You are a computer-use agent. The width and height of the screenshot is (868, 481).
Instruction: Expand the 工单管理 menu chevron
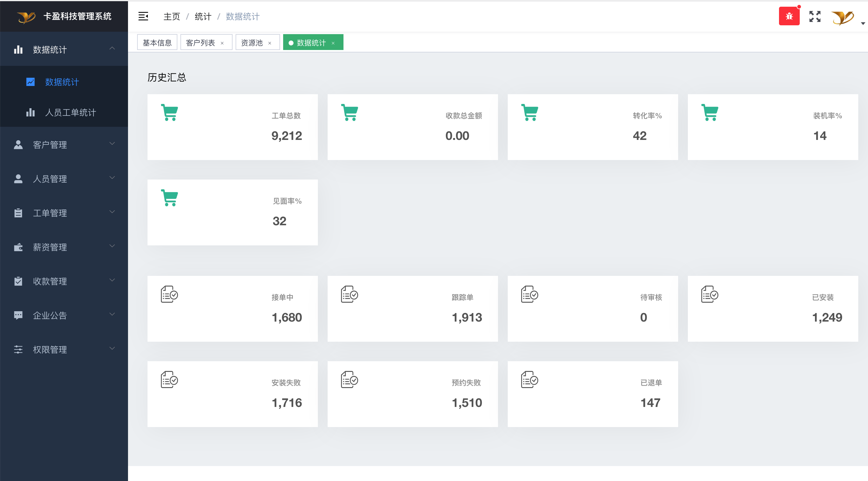coord(112,212)
